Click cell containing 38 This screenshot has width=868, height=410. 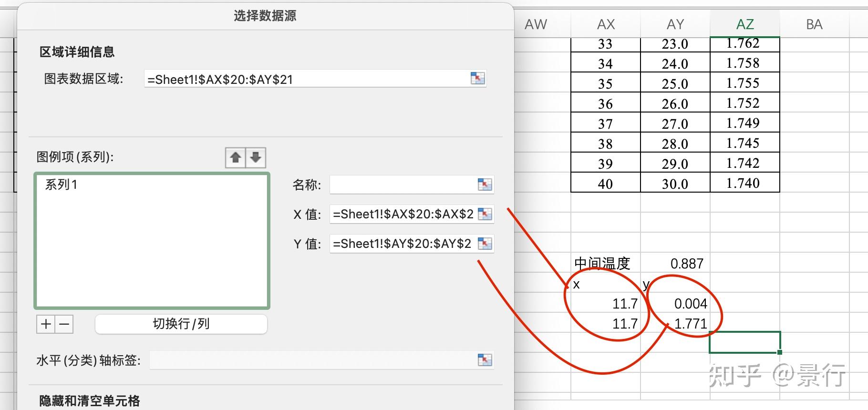(x=606, y=143)
